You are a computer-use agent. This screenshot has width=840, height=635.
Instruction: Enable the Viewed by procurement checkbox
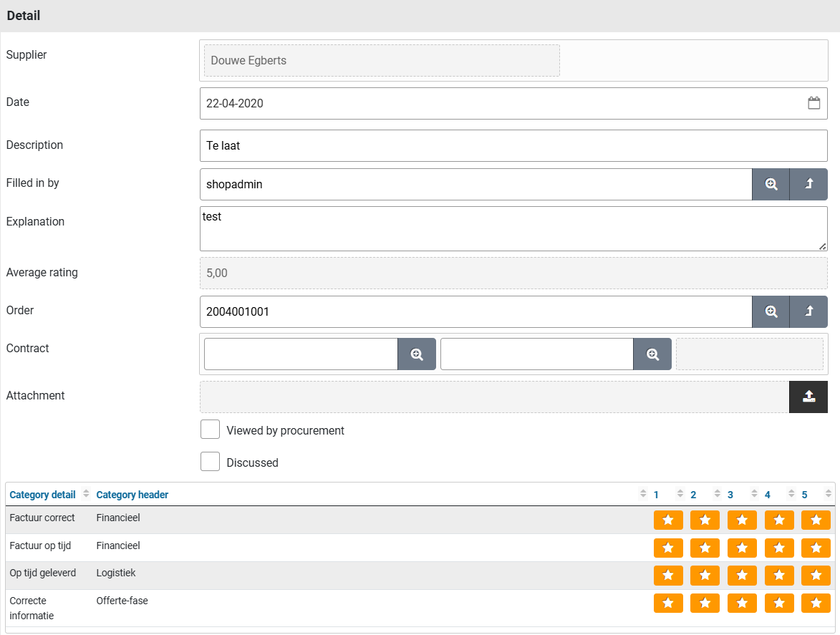tap(210, 430)
